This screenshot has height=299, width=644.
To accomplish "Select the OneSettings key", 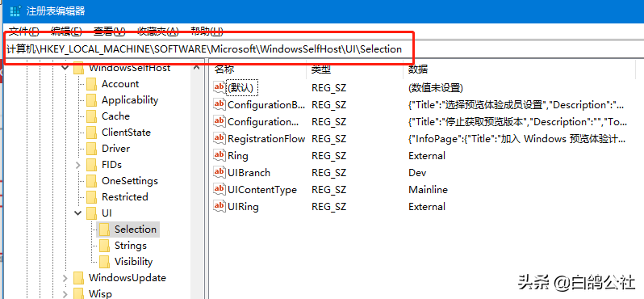I will point(130,181).
